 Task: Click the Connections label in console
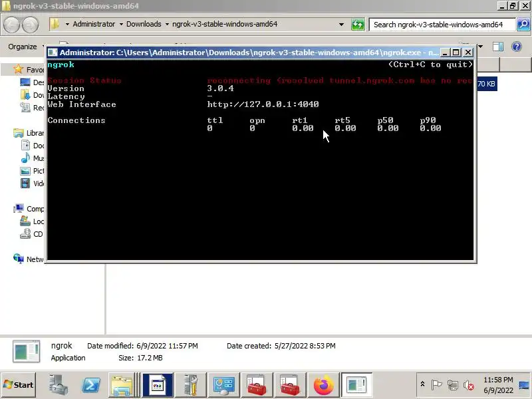76,120
